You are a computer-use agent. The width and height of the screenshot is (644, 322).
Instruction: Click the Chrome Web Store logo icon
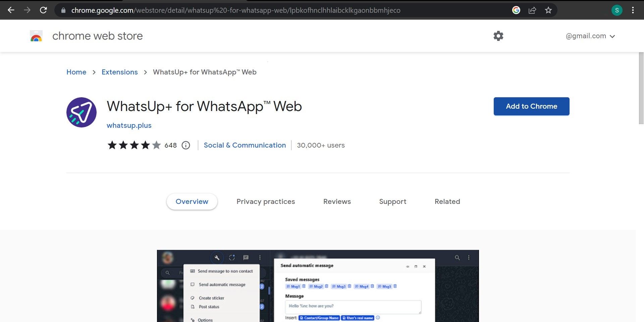point(36,36)
